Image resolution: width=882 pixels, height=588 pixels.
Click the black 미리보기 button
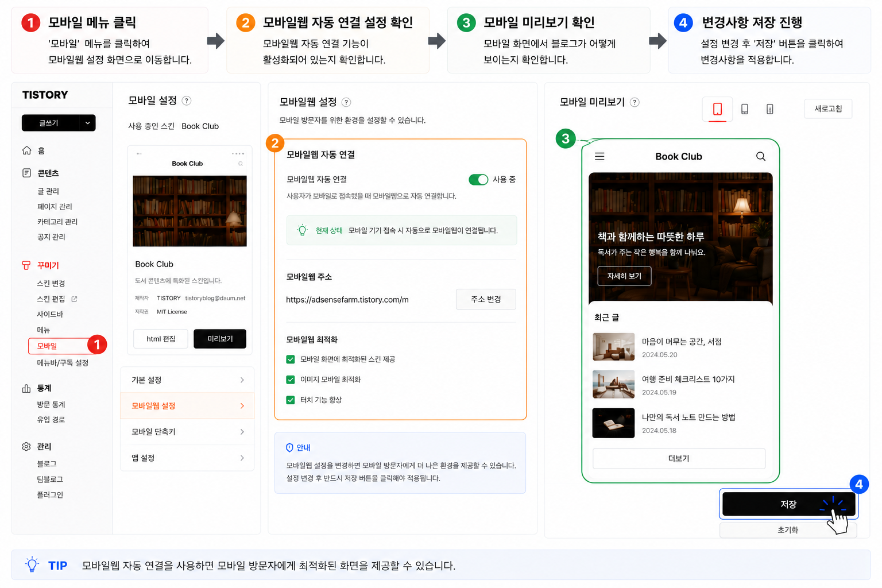click(x=220, y=339)
